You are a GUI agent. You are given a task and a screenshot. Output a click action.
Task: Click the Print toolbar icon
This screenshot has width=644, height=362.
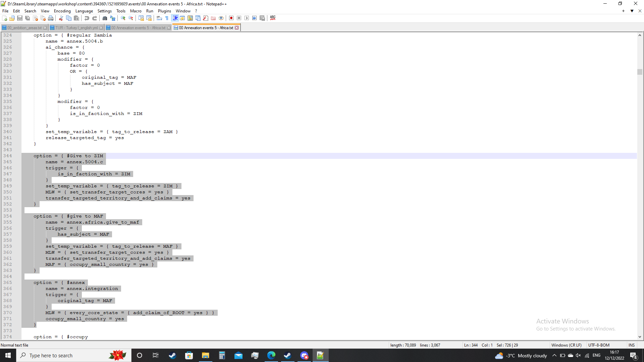pyautogui.click(x=51, y=18)
